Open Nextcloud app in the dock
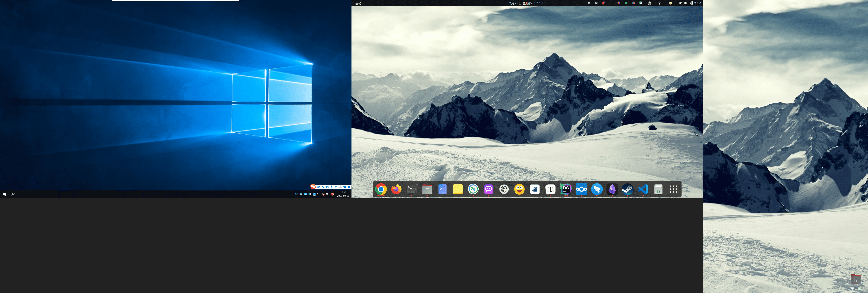 (581, 189)
